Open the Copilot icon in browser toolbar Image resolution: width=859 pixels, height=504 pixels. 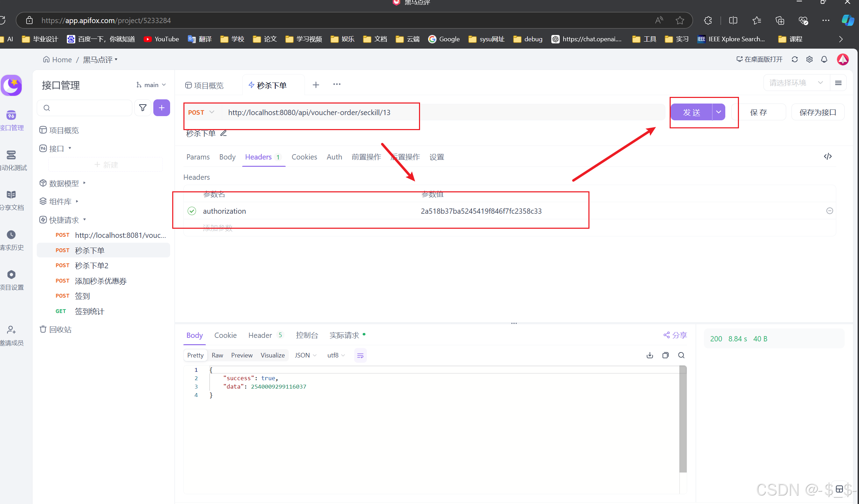click(847, 20)
